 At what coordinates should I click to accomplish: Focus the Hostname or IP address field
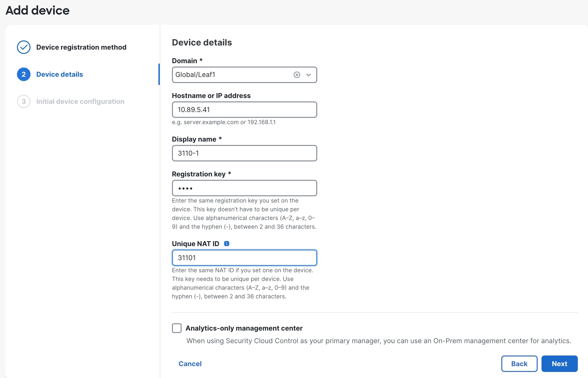[244, 110]
